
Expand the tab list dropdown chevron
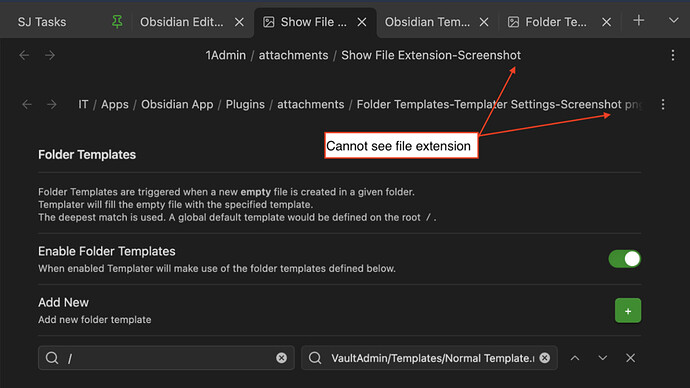[673, 20]
